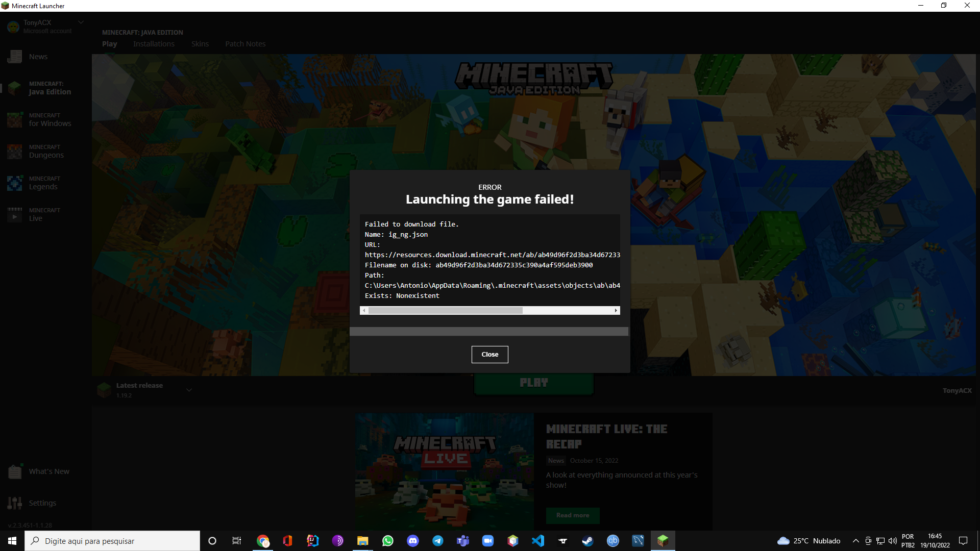Image resolution: width=980 pixels, height=551 pixels.
Task: Open What's New icon
Action: pyautogui.click(x=15, y=471)
